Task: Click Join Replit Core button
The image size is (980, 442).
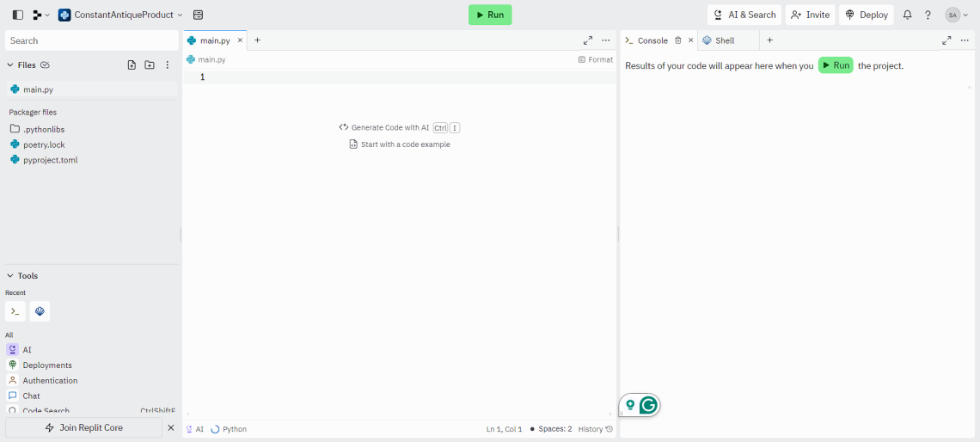Action: tap(83, 427)
